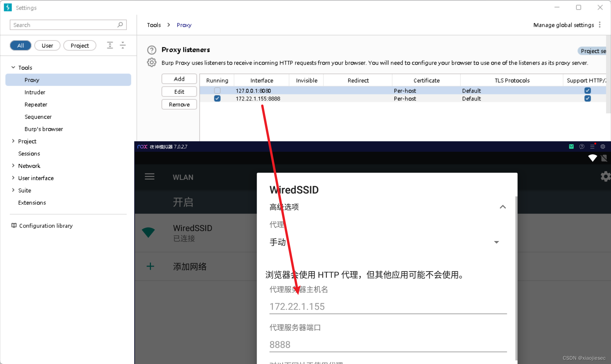
Task: Click the Project setting badge
Action: [593, 51]
